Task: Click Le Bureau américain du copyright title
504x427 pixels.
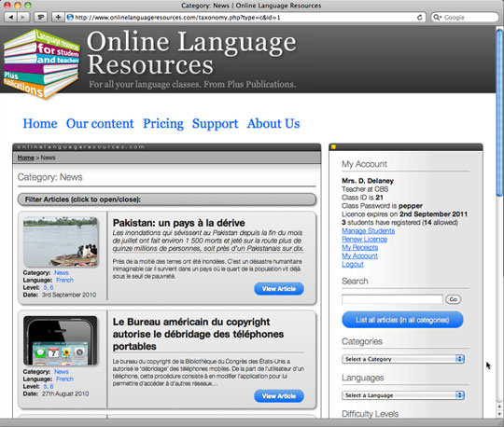Action: [x=198, y=334]
